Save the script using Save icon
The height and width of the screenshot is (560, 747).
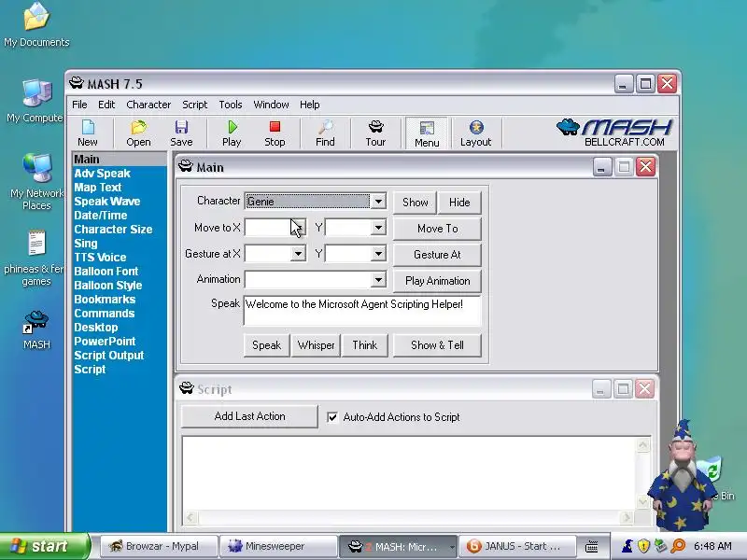(x=181, y=133)
